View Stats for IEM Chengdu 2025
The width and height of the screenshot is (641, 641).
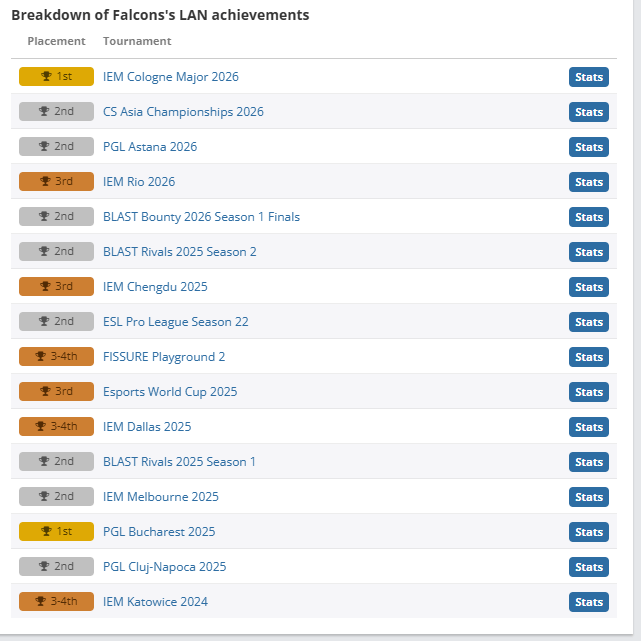pyautogui.click(x=589, y=287)
